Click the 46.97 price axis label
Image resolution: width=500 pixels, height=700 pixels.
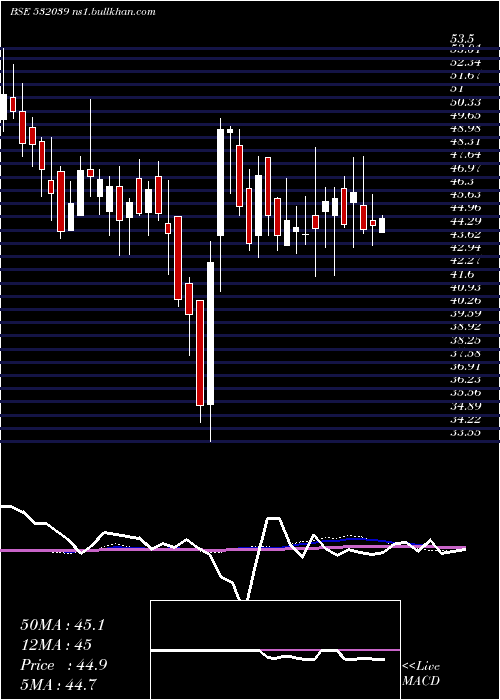(x=466, y=168)
